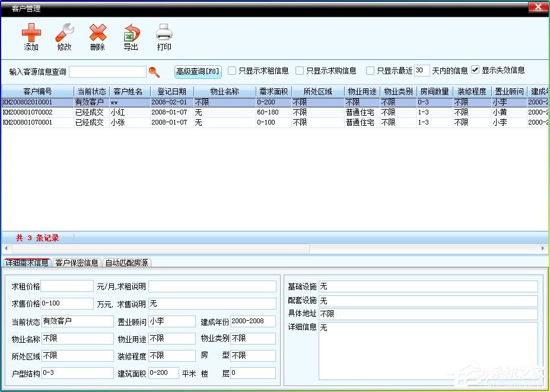Screen dimensions: 550x392
Task: Click the red X 删除 (Delete) icon
Action: (97, 33)
